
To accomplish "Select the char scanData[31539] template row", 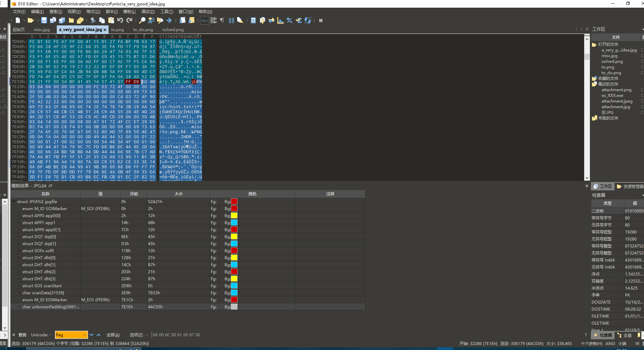I will coord(42,293).
